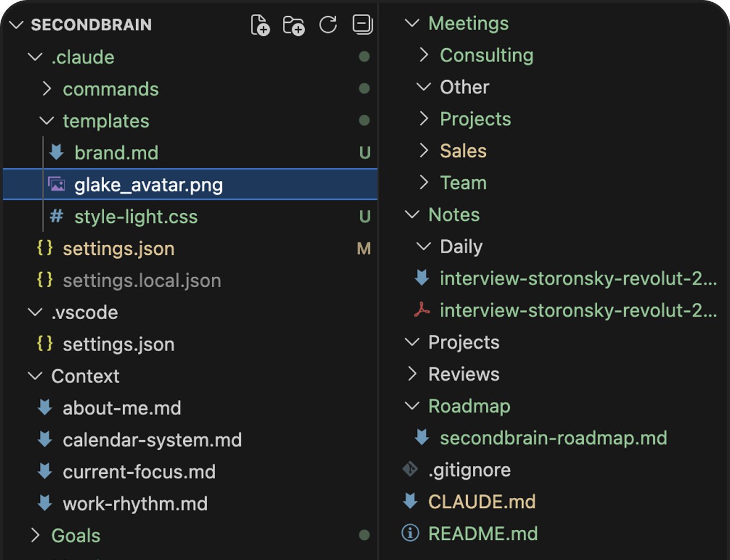
Task: Click the New Folder icon in explorer header
Action: pos(294,25)
